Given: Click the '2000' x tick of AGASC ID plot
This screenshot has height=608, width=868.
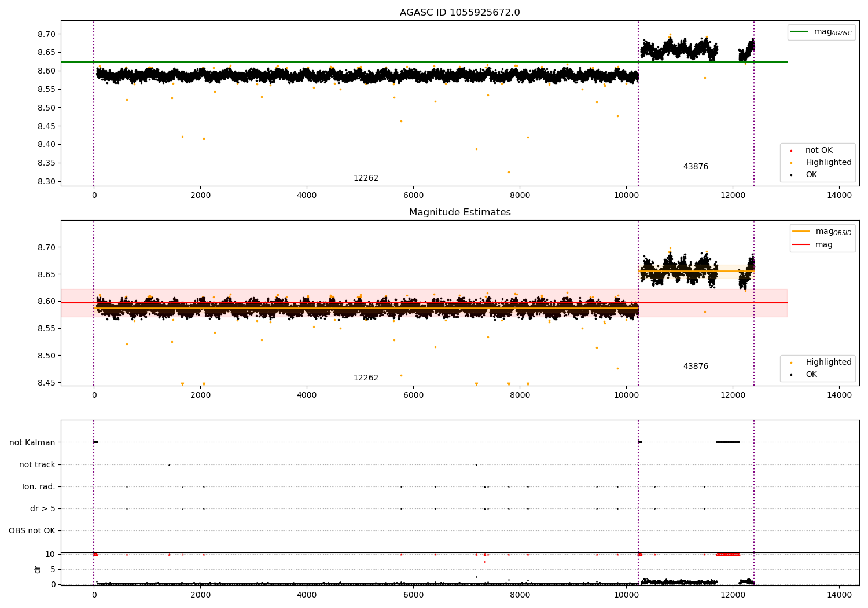Looking at the screenshot, I should pos(200,195).
